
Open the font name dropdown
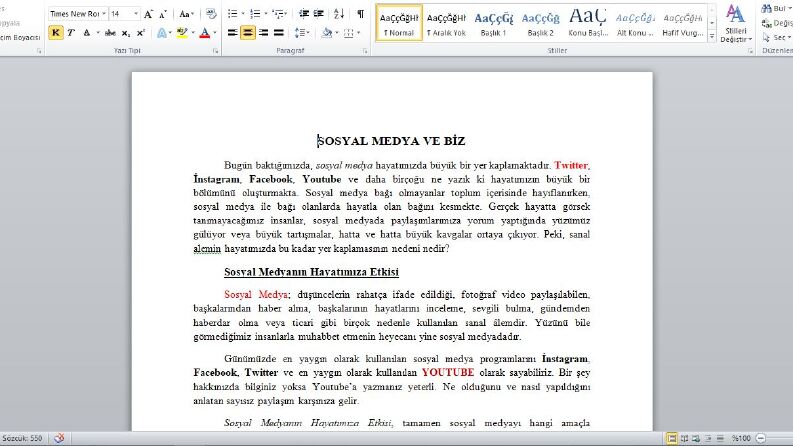(104, 14)
